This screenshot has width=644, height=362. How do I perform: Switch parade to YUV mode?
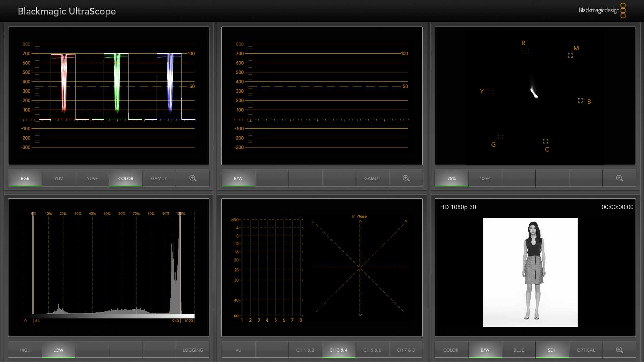(x=59, y=178)
